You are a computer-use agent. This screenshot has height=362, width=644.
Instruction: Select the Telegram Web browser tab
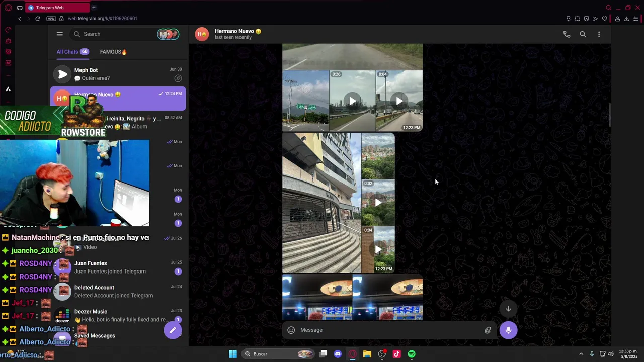click(x=56, y=8)
